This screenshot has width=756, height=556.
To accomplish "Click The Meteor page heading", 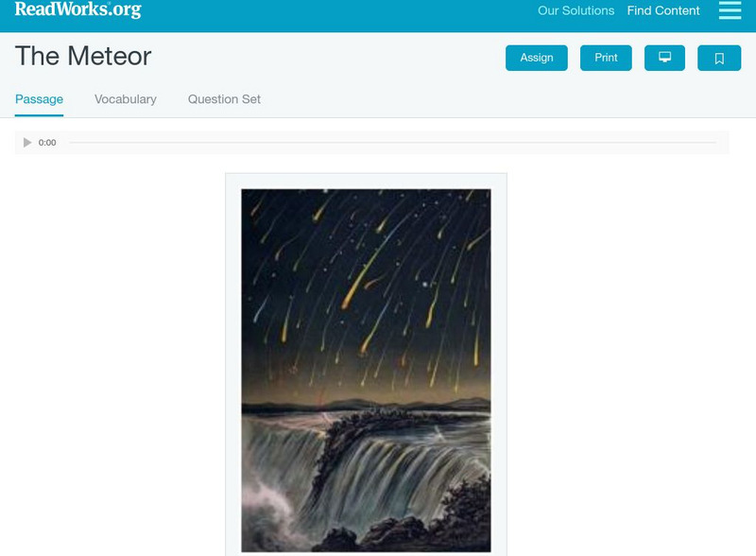I will 83,56.
